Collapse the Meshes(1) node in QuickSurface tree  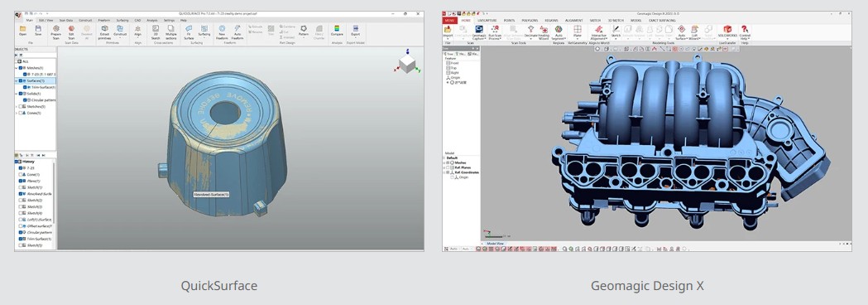pyautogui.click(x=17, y=68)
